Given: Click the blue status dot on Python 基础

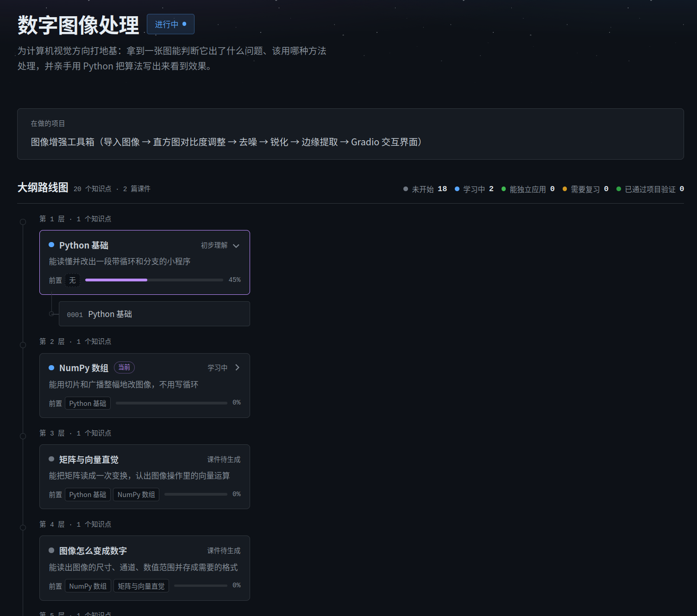Looking at the screenshot, I should 51,245.
